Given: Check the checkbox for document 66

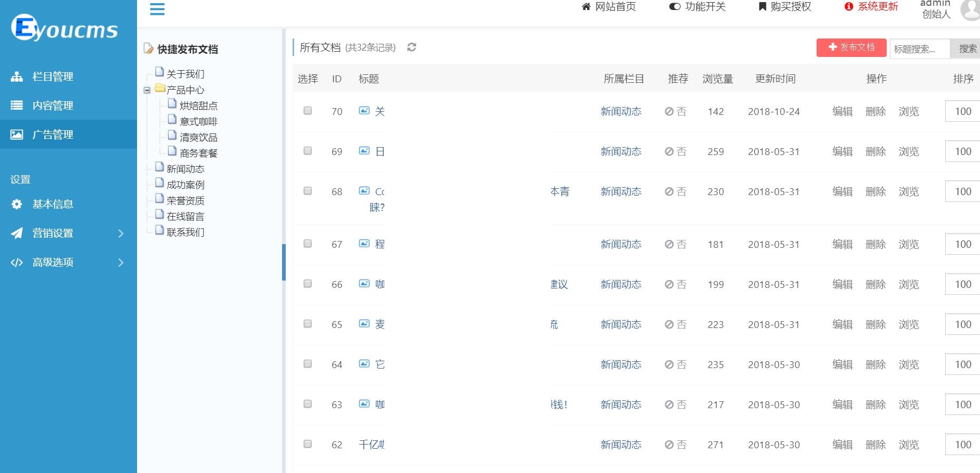Looking at the screenshot, I should (308, 284).
